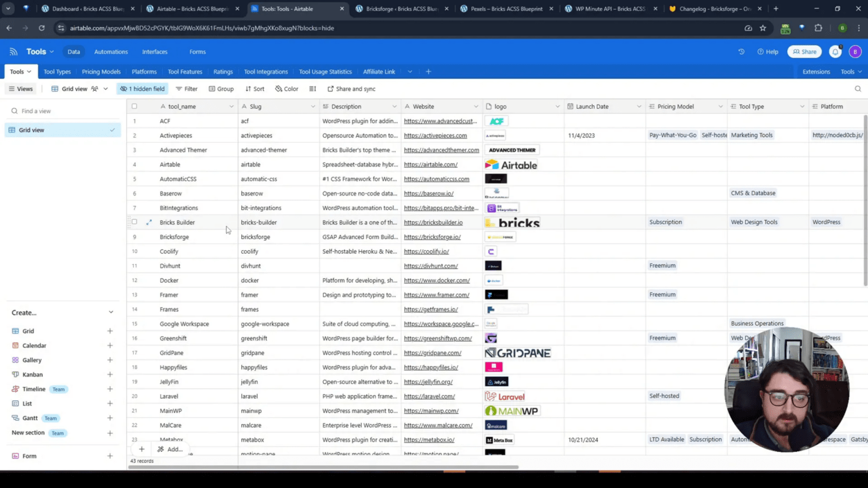Check the checkbox on the Bricks Builder row
Screen dimensions: 868x488
pos(134,222)
